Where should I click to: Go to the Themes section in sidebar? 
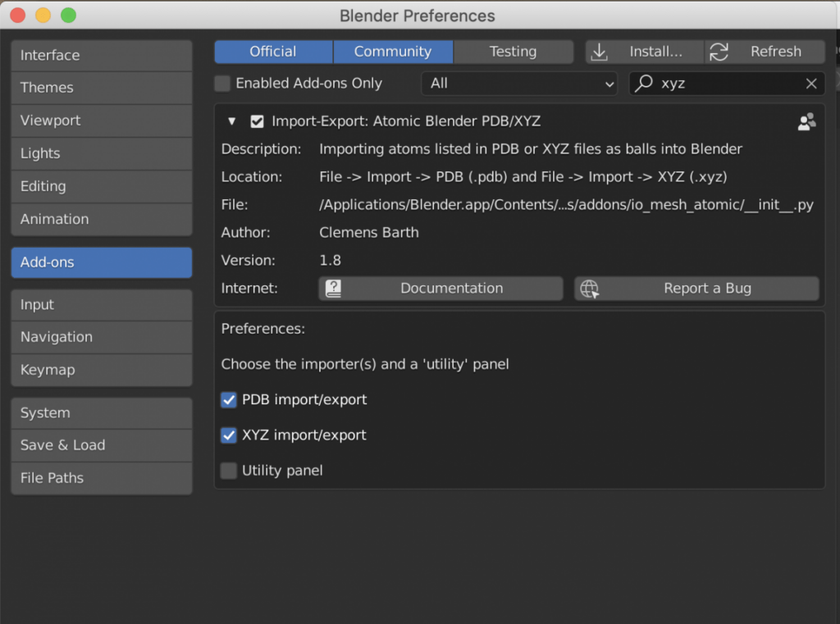tap(101, 88)
